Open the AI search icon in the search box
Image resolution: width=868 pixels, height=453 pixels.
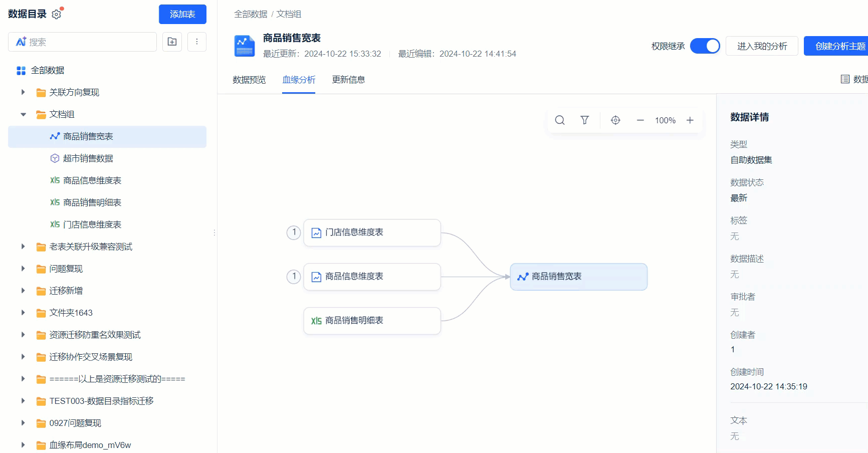pos(21,42)
